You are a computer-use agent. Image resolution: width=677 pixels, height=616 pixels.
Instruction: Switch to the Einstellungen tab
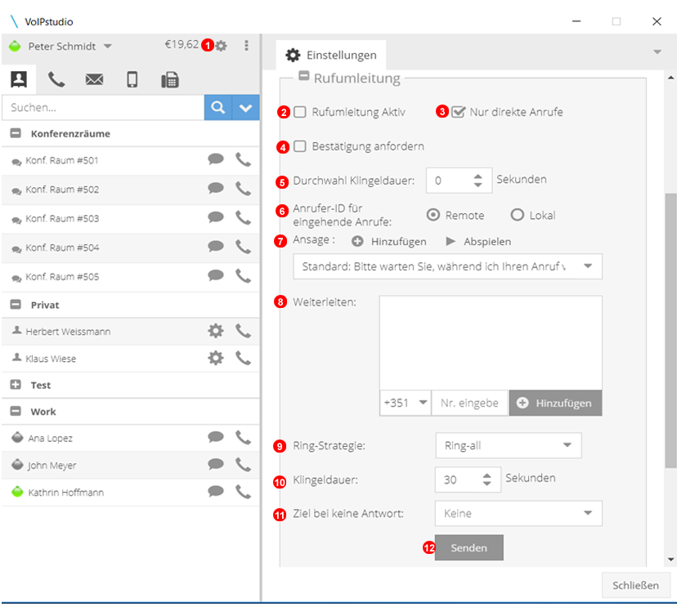click(331, 55)
